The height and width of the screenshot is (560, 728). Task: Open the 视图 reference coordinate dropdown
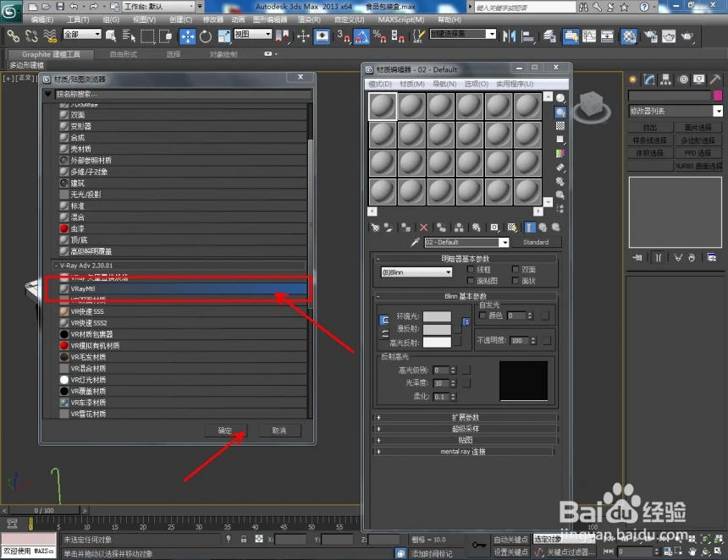pyautogui.click(x=252, y=35)
